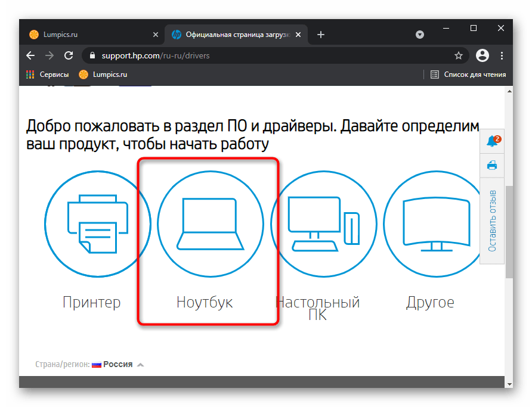Go back with the browser back arrow

30,55
